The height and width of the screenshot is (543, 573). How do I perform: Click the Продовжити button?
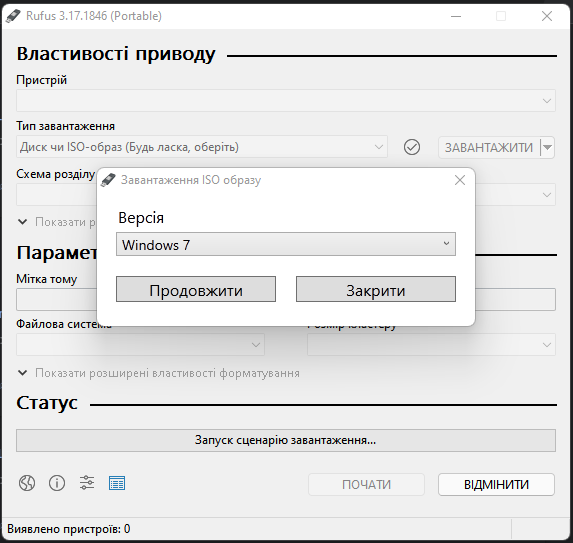[196, 289]
